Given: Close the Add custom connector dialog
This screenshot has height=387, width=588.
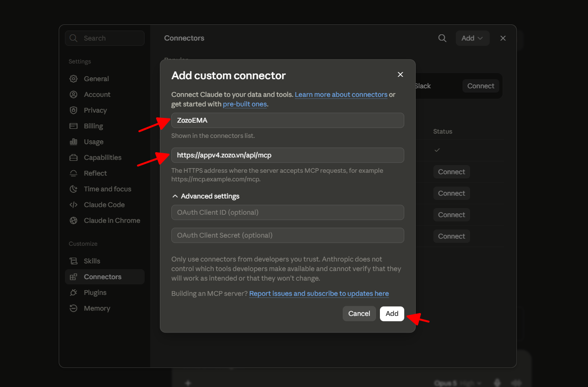Looking at the screenshot, I should tap(400, 74).
